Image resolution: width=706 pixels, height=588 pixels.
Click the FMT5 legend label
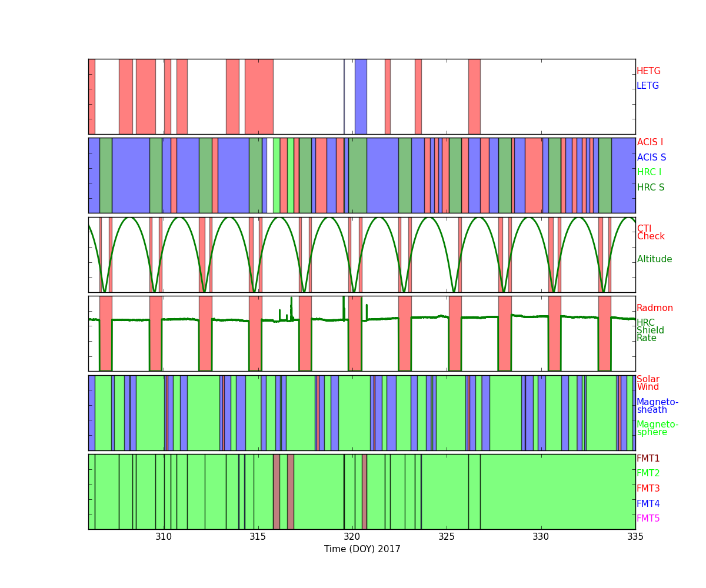point(648,519)
